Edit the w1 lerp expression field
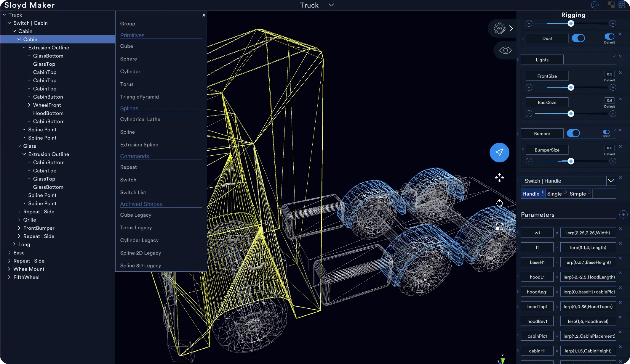 point(588,233)
